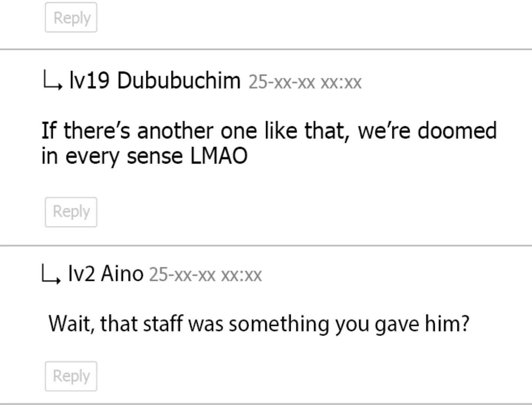Viewport: 532px width, 405px height.
Task: Click the text line 'in every sense LMAO'
Action: pyautogui.click(x=144, y=156)
